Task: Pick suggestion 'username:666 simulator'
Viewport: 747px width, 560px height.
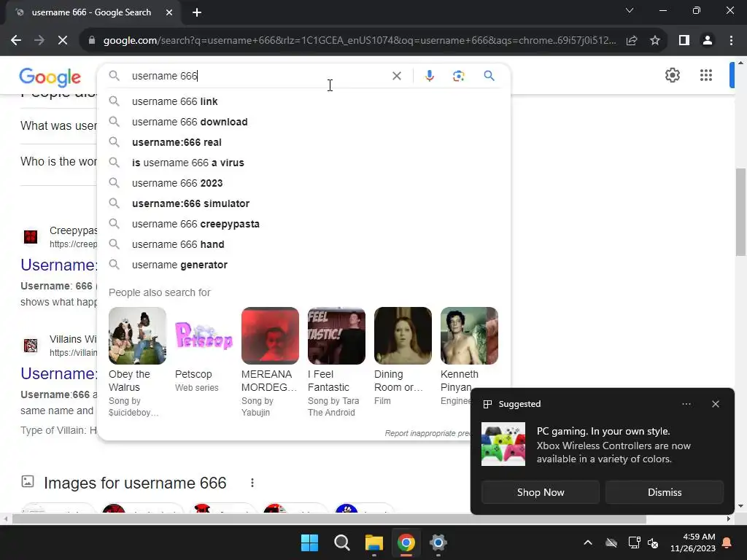Action: click(304, 204)
